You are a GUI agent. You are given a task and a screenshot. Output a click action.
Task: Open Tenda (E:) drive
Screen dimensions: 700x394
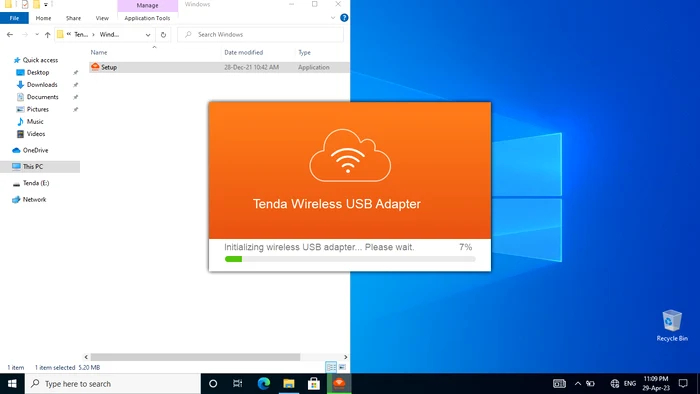point(36,183)
